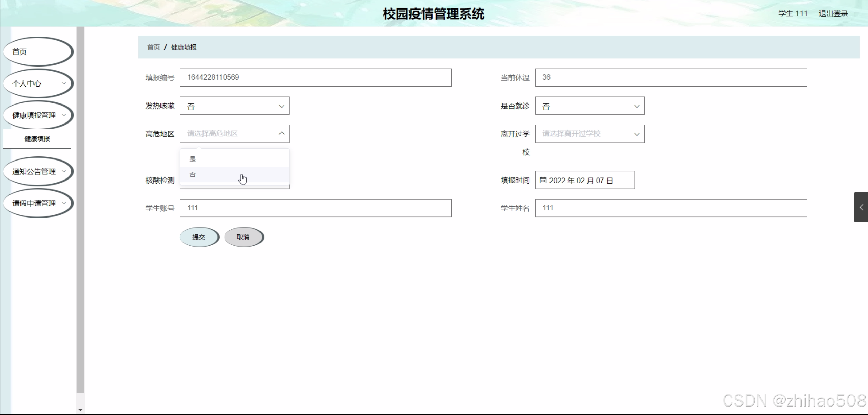Click chevron icon beside 请假申请管理
Screen dimensions: 868x415
[64, 203]
